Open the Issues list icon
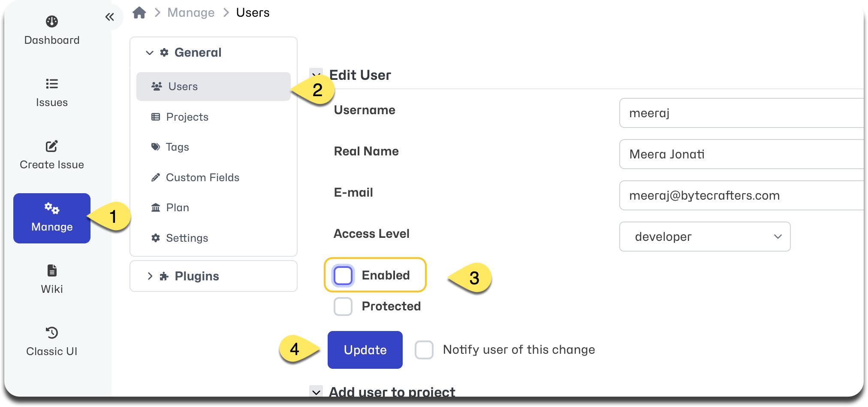868x407 pixels. pos(52,84)
